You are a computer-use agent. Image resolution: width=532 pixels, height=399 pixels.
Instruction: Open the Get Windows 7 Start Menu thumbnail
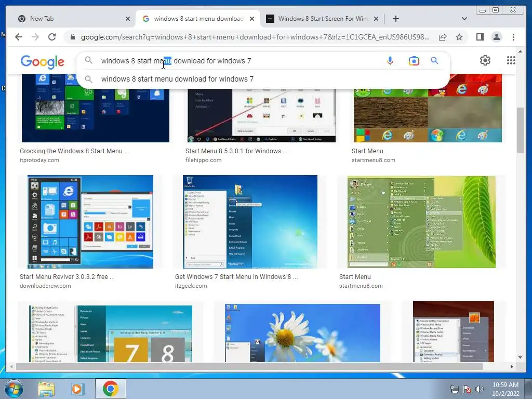pos(250,221)
